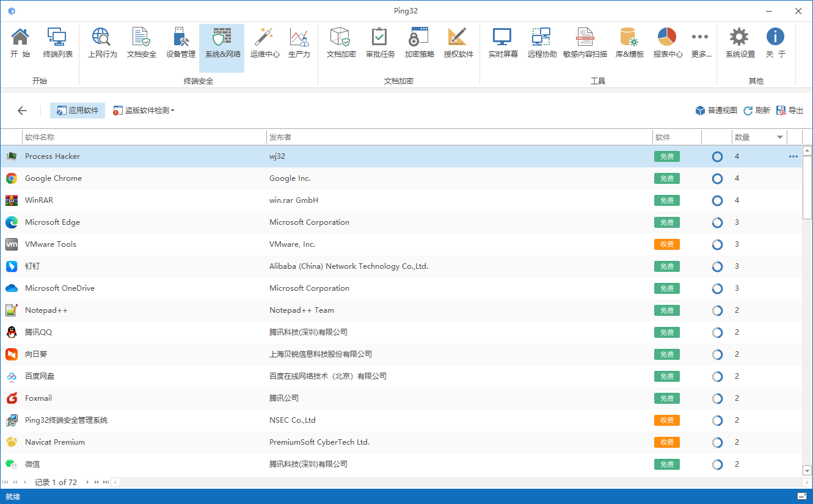Switch to 应用软件 tab
The width and height of the screenshot is (813, 504).
78,111
